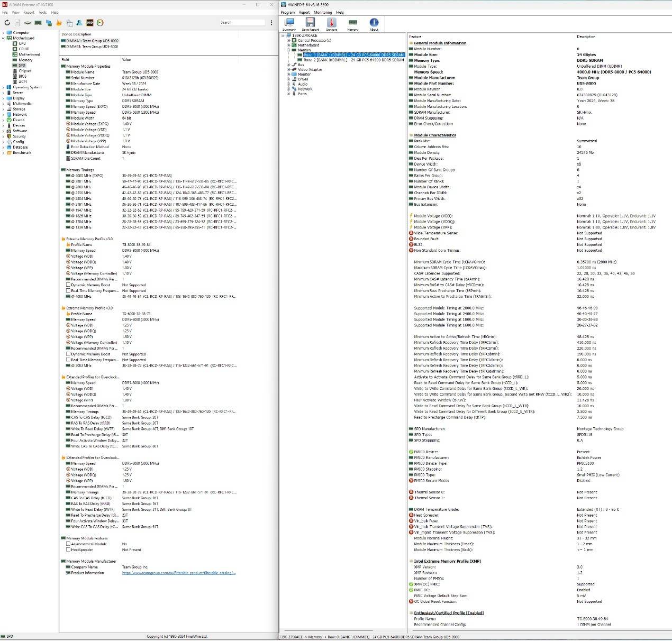The height and width of the screenshot is (641, 672).
Task: Launch the flame stability test icon
Action: click(x=59, y=23)
